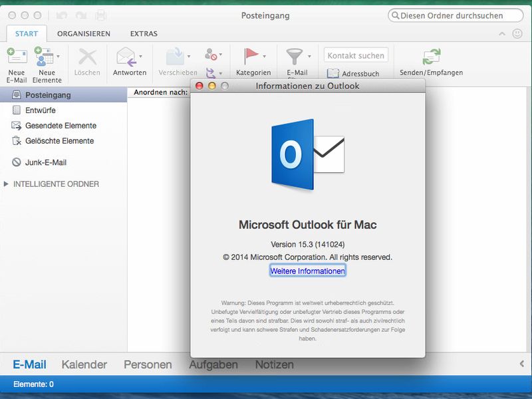Open the Neue Elemente icon
The height and width of the screenshot is (399, 532).
click(44, 57)
